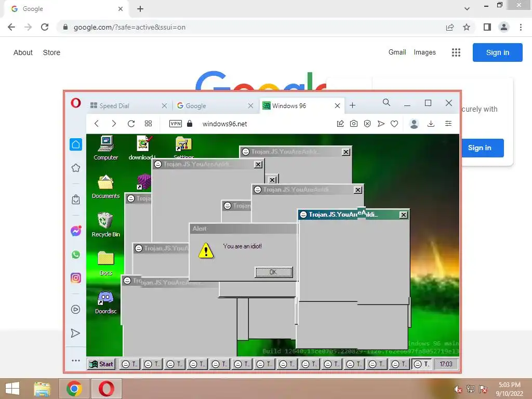Image resolution: width=532 pixels, height=399 pixels.
Task: Click the Sign in button in Google popup
Action: [x=482, y=148]
